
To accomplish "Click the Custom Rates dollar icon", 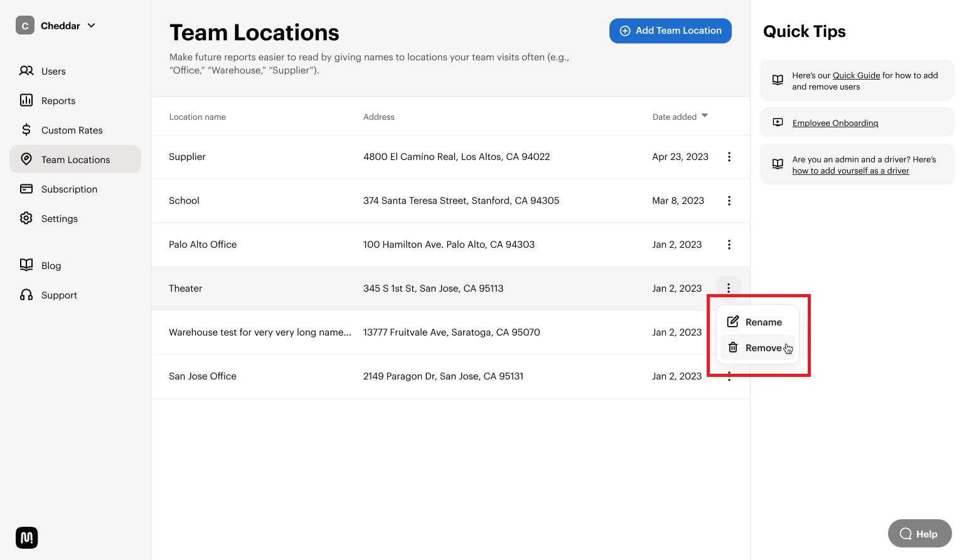I will tap(26, 130).
